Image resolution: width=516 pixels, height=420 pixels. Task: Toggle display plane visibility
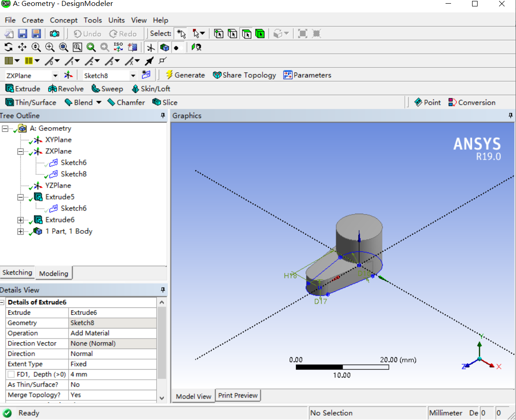[x=150, y=48]
